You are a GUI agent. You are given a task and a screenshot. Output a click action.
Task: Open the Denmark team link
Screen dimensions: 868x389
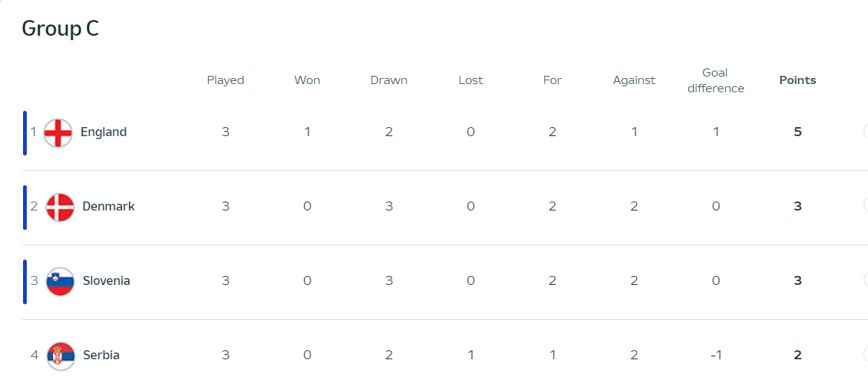pos(108,206)
